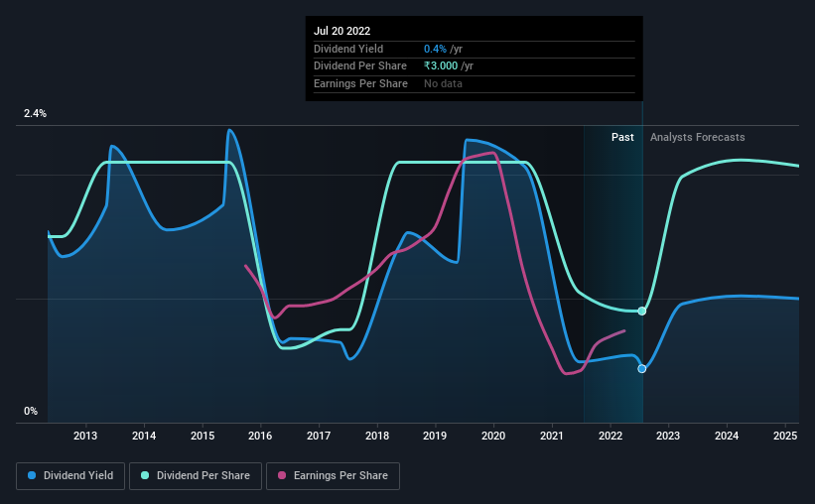Click the 2014 x-axis label
This screenshot has height=504, width=815.
pos(144,436)
